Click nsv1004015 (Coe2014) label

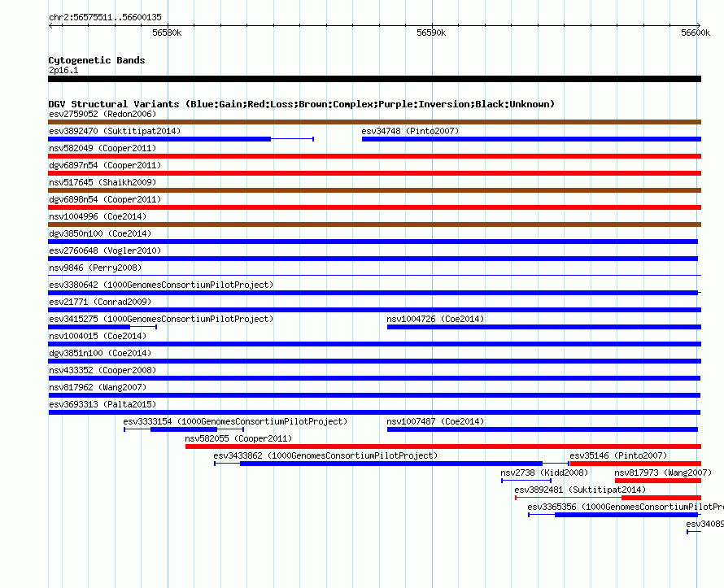point(98,336)
